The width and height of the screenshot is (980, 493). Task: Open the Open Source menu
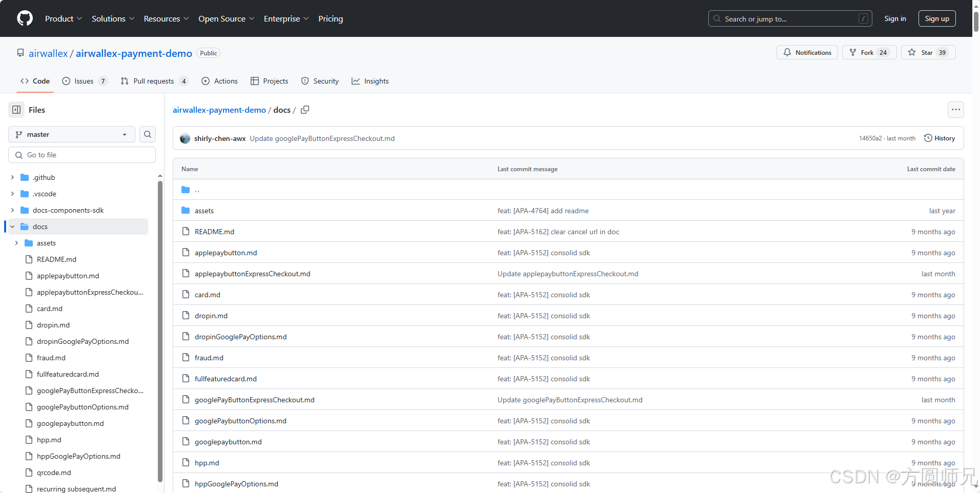click(x=227, y=18)
